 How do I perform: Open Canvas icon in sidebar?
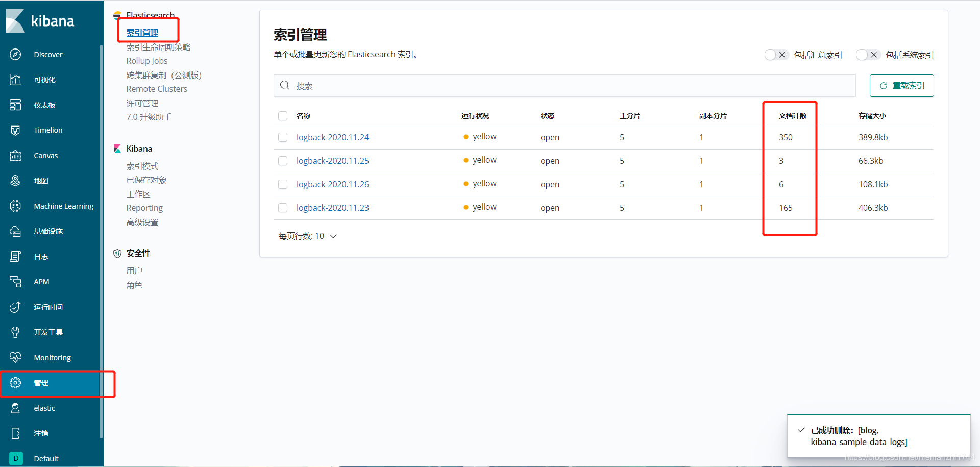(x=15, y=155)
